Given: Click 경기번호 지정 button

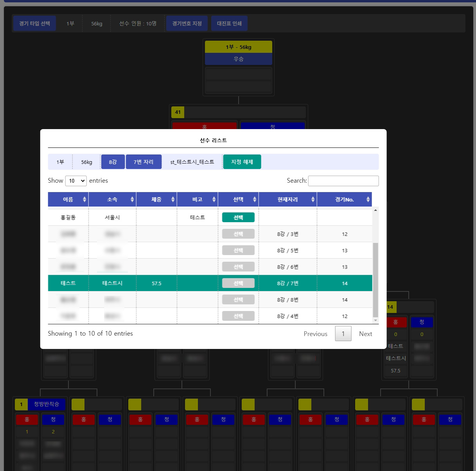Looking at the screenshot, I should tap(187, 23).
